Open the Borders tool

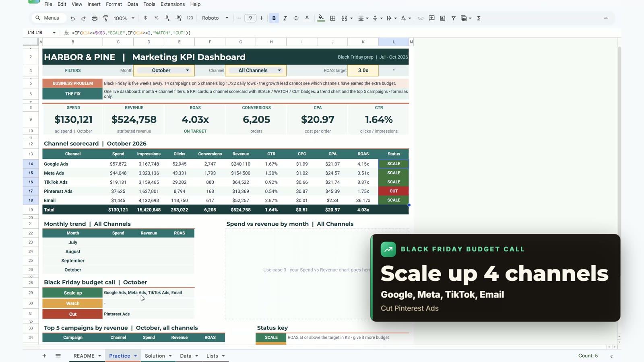click(x=333, y=18)
